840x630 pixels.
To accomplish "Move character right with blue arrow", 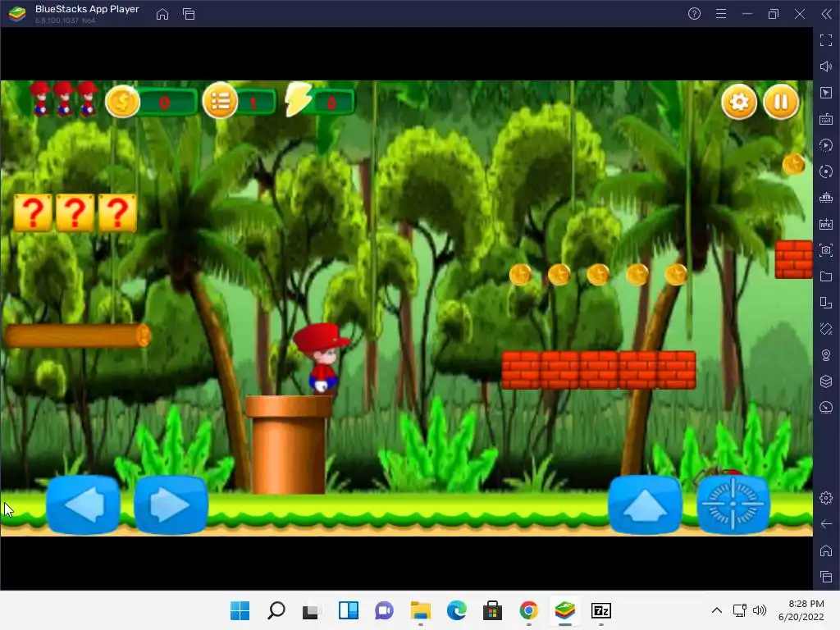I will 171,504.
